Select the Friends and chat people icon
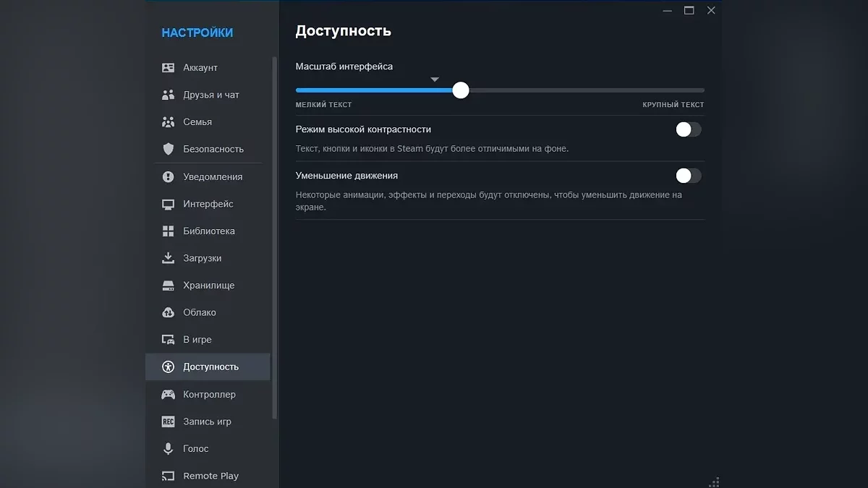868x488 pixels. [168, 95]
